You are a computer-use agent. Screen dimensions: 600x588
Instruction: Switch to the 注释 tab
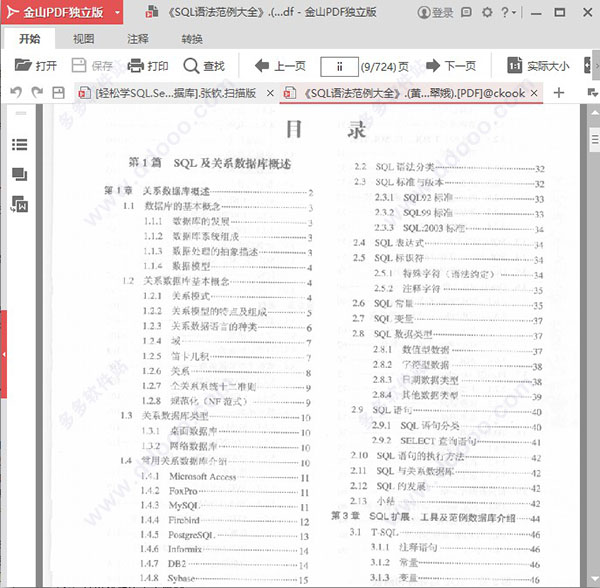(x=138, y=39)
